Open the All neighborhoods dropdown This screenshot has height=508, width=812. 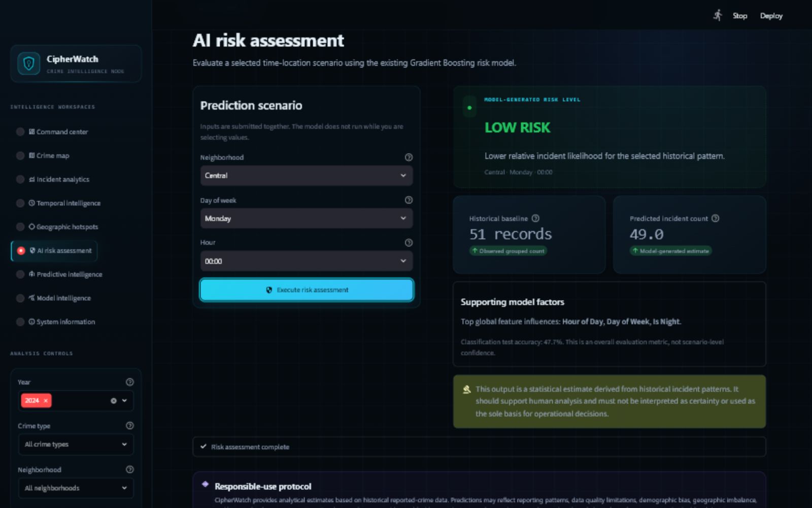tap(76, 488)
